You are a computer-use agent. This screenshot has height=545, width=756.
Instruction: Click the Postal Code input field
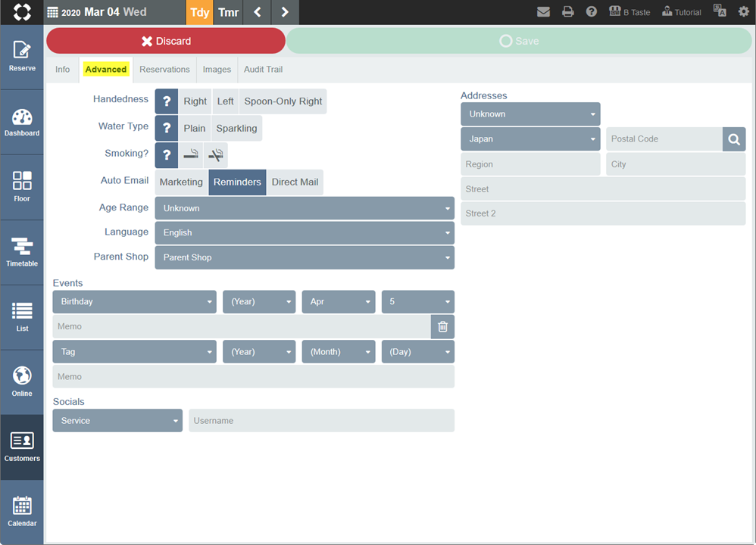click(x=664, y=139)
